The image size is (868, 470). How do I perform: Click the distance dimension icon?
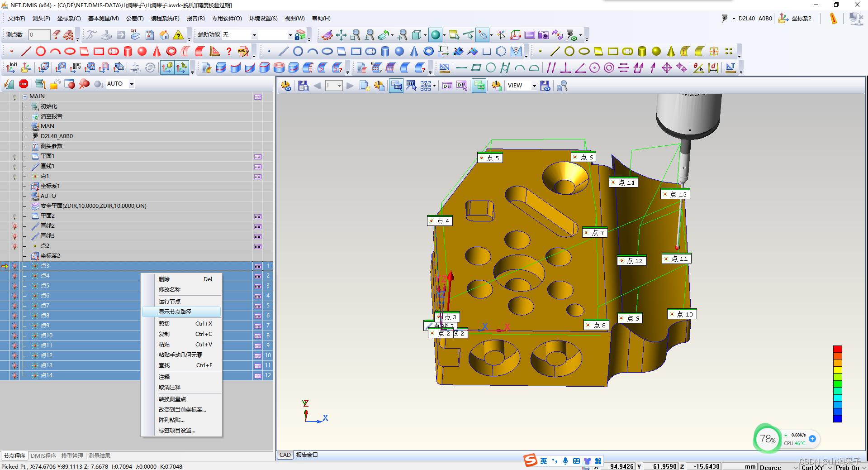pos(713,68)
